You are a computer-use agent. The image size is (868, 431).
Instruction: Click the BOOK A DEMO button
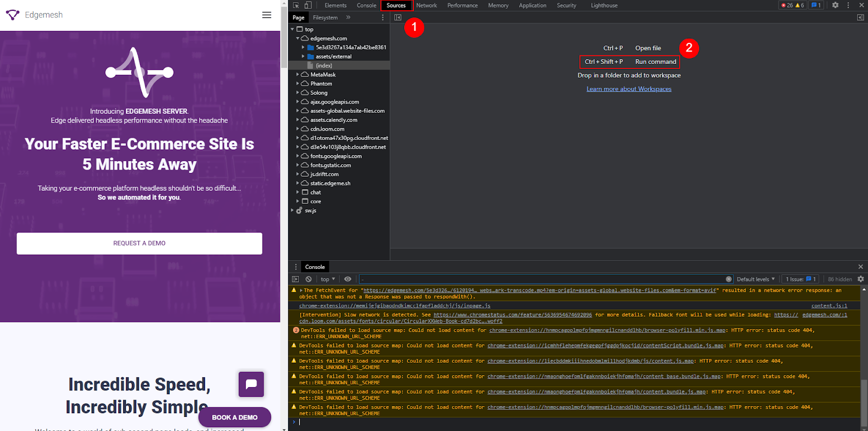click(234, 417)
